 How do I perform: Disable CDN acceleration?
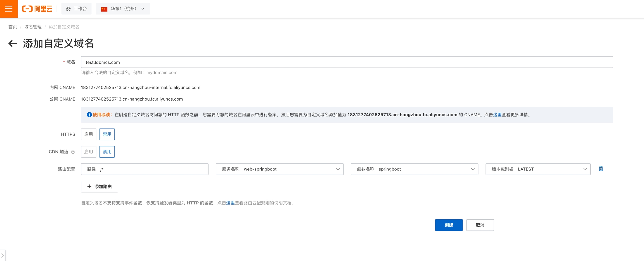tap(107, 152)
